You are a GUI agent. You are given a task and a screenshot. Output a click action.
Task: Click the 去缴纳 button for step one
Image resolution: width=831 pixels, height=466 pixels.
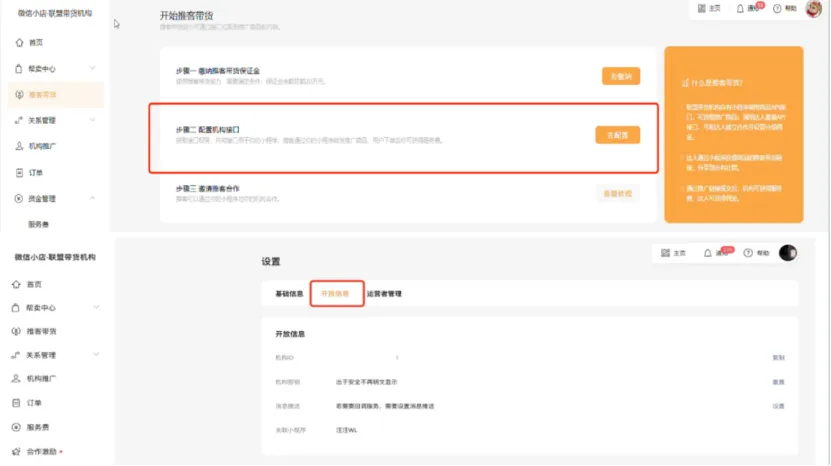point(621,76)
